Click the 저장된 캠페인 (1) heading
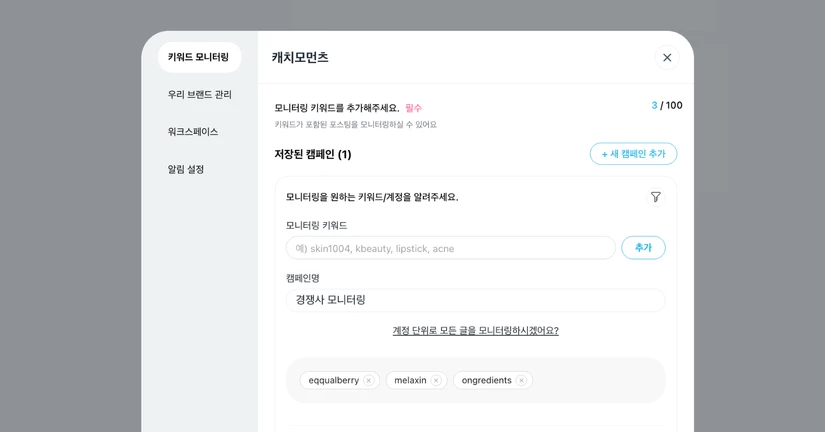825x432 pixels. [x=313, y=154]
